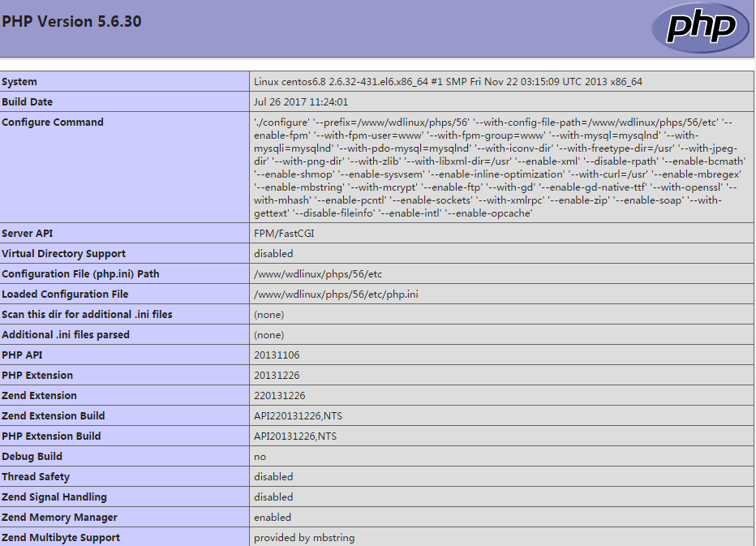Viewport: 756px width, 546px height.
Task: Select the 'Thread Safety' label
Action: [x=36, y=476]
